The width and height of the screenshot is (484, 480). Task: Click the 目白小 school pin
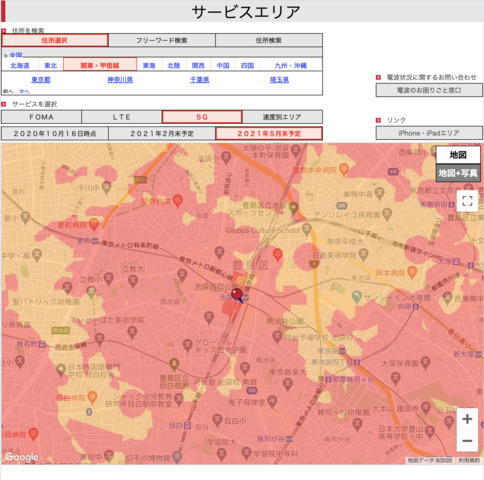click(x=217, y=421)
